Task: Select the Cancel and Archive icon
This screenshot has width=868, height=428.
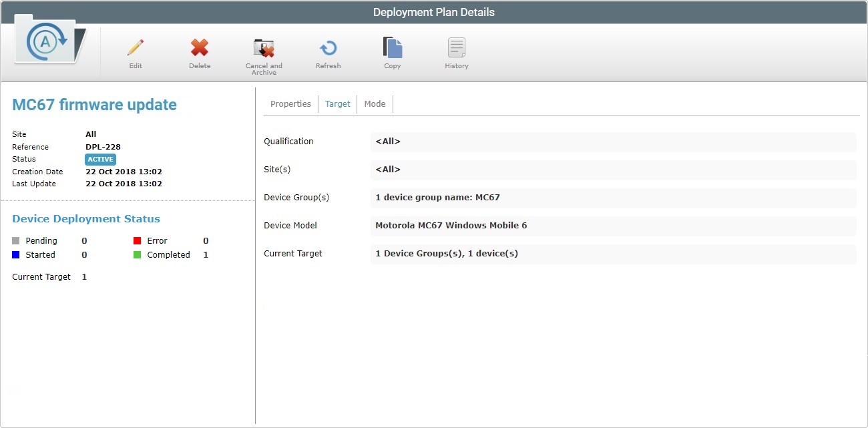Action: (264, 48)
